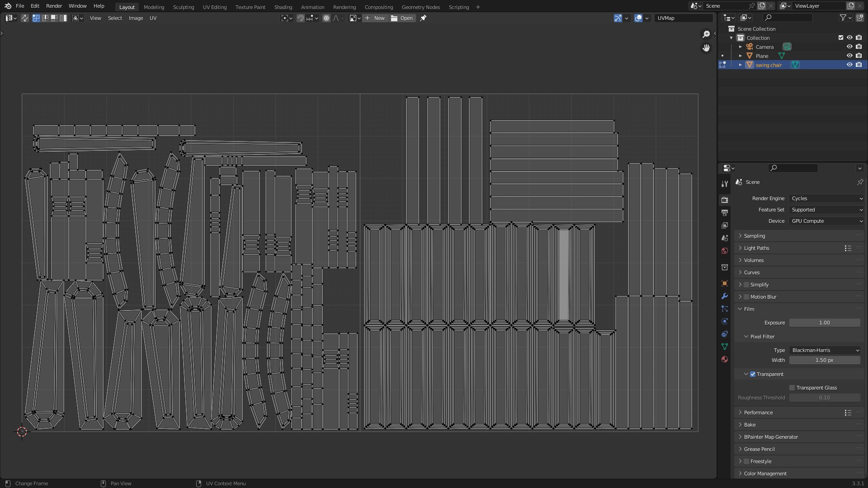868x488 pixels.
Task: Toggle the Transparent film checkbox
Action: point(753,374)
